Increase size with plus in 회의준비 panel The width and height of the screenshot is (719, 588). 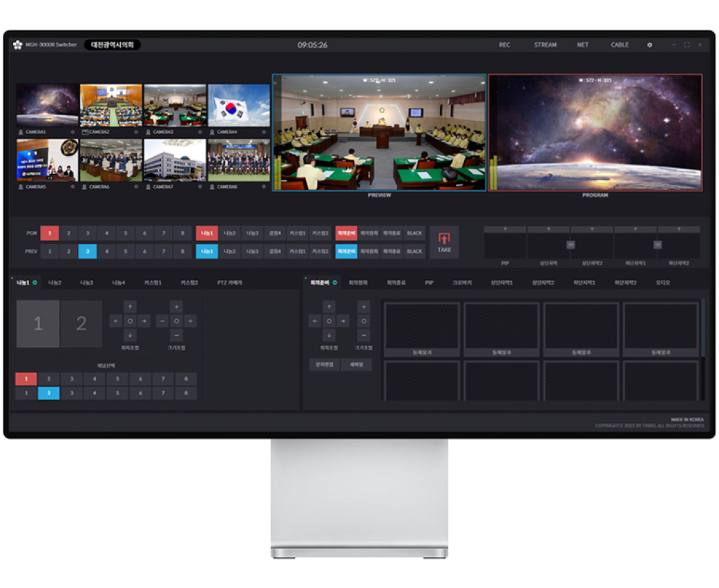pos(363,306)
